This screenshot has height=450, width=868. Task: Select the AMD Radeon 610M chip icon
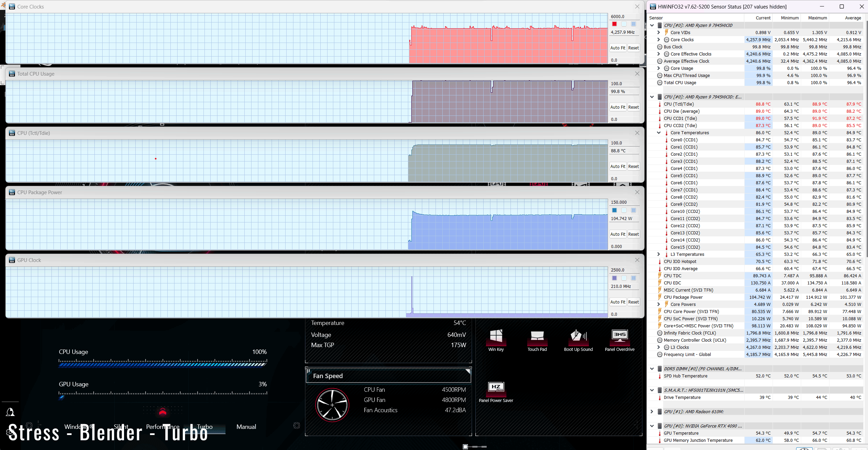(x=660, y=412)
